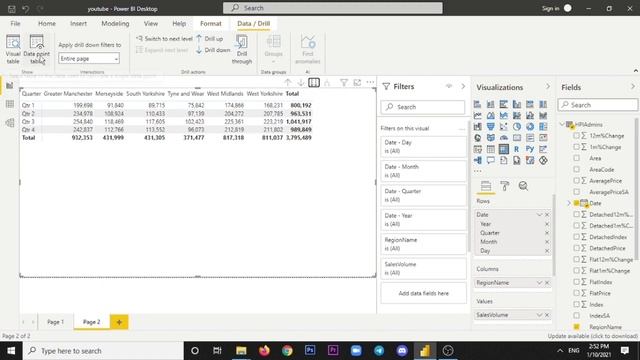Image resolution: width=640 pixels, height=360 pixels.
Task: Choose the line chart visualization
Action: tap(477, 116)
